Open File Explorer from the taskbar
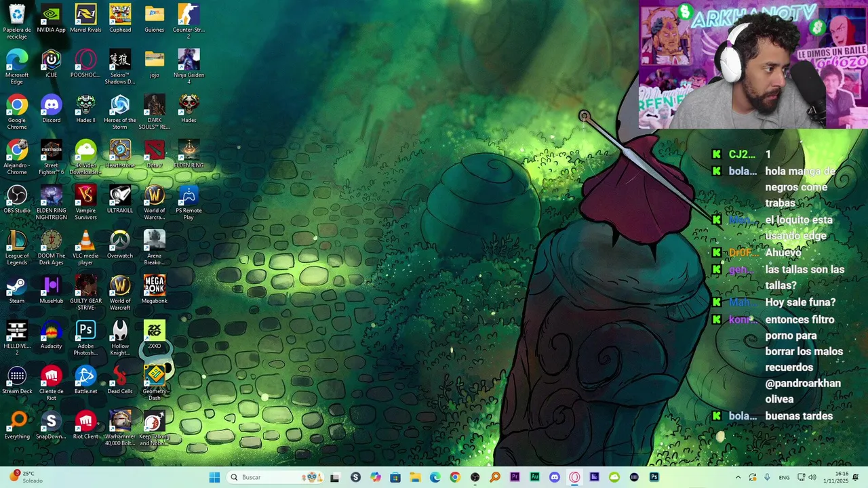Viewport: 868px width, 488px height. [415, 477]
